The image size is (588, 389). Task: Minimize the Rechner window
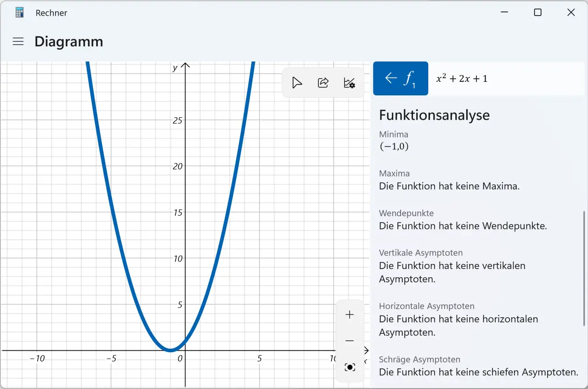pyautogui.click(x=504, y=13)
